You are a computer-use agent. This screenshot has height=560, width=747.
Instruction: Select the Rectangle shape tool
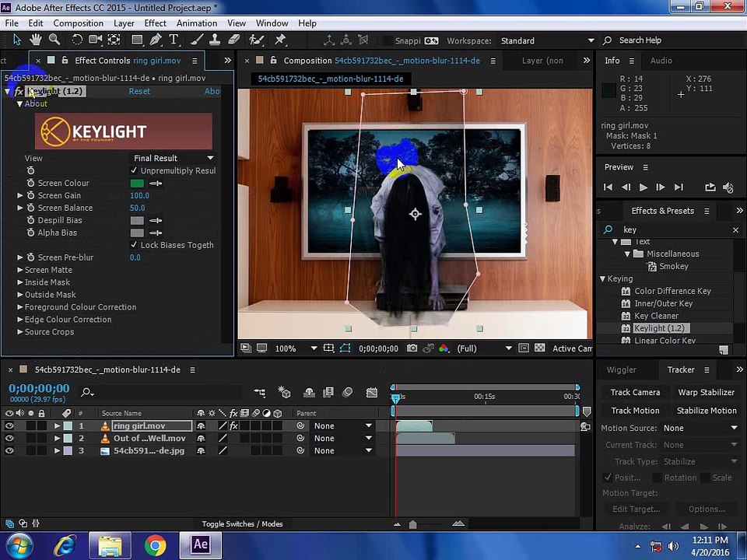137,40
